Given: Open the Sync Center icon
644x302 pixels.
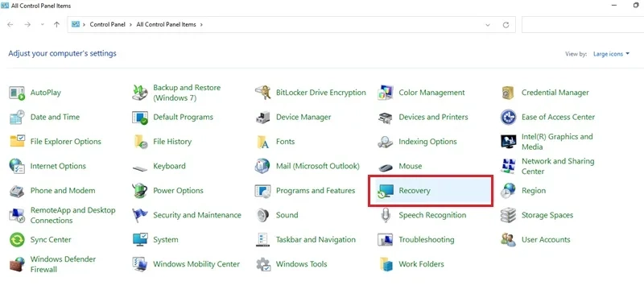Looking at the screenshot, I should (17, 239).
